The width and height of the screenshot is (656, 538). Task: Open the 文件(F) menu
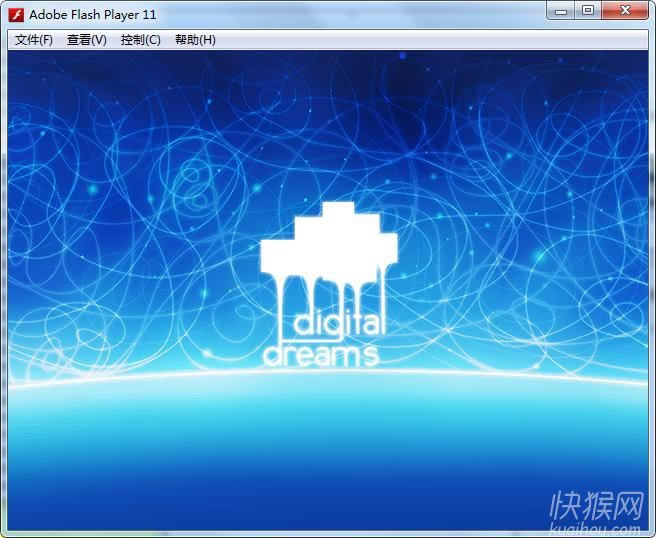coord(33,40)
